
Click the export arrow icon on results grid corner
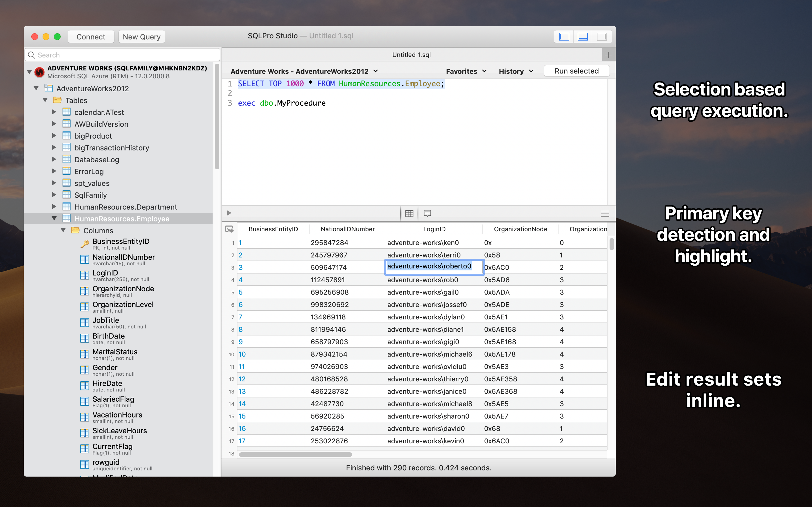tap(230, 229)
